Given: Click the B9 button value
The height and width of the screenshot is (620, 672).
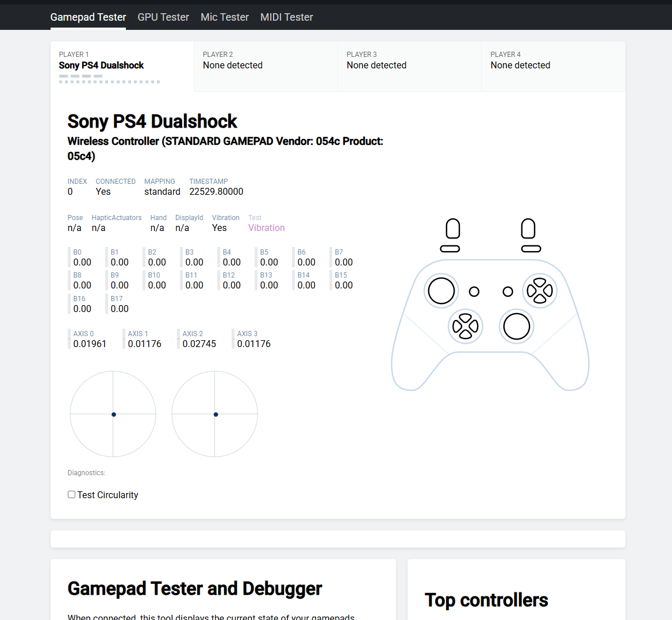Looking at the screenshot, I should click(x=120, y=286).
